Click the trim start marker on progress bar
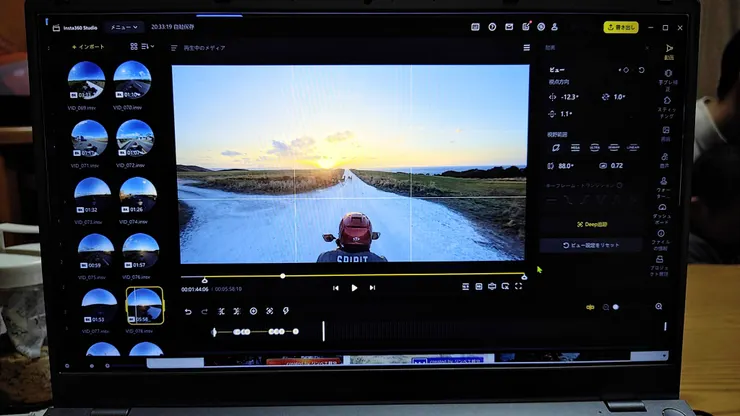 tap(204, 280)
